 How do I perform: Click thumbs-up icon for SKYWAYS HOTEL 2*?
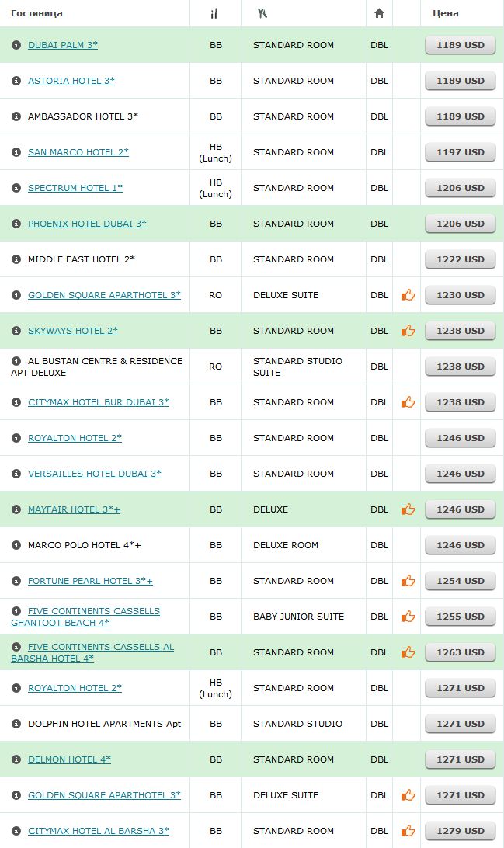coord(408,331)
